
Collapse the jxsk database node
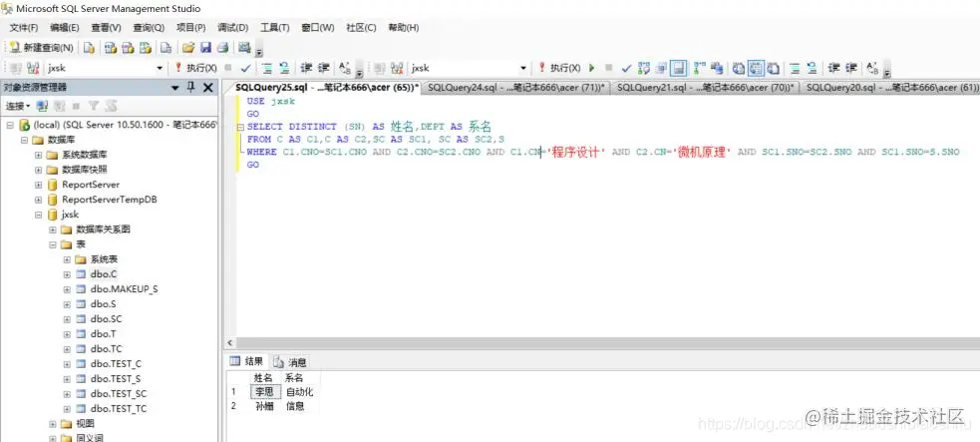pyautogui.click(x=38, y=215)
